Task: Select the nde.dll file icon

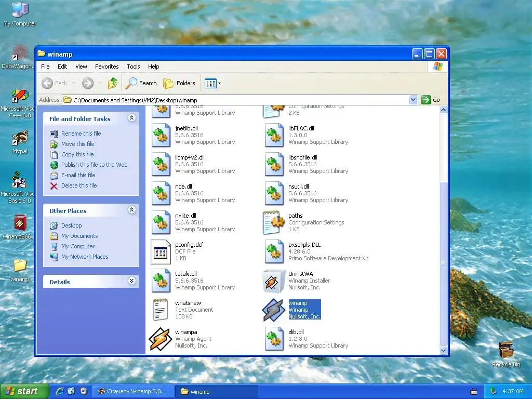Action: point(161,193)
